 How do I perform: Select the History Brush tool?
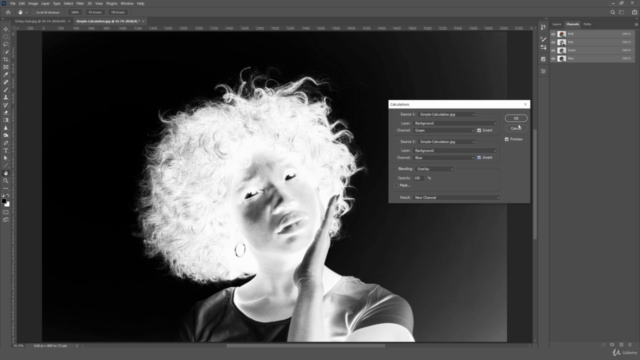(6, 105)
